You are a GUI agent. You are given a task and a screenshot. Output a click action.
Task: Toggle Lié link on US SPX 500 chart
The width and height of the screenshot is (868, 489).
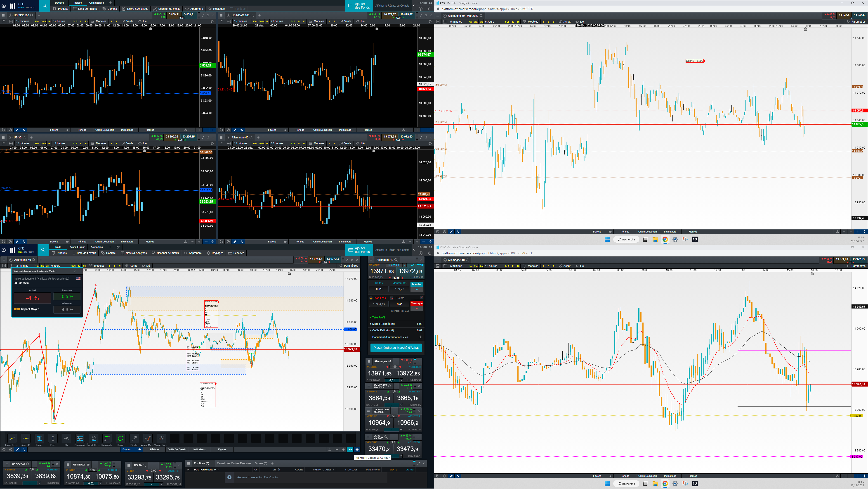tap(143, 21)
